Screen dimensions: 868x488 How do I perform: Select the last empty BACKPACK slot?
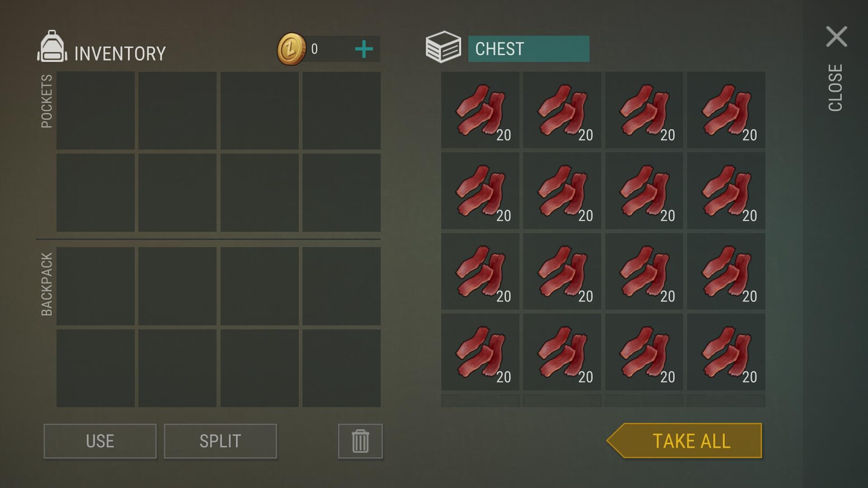(341, 368)
